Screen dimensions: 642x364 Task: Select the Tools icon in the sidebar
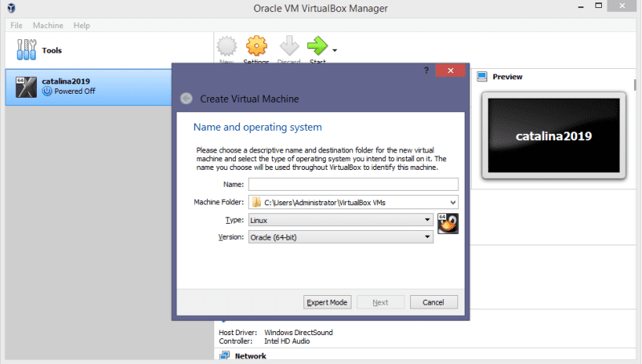26,50
